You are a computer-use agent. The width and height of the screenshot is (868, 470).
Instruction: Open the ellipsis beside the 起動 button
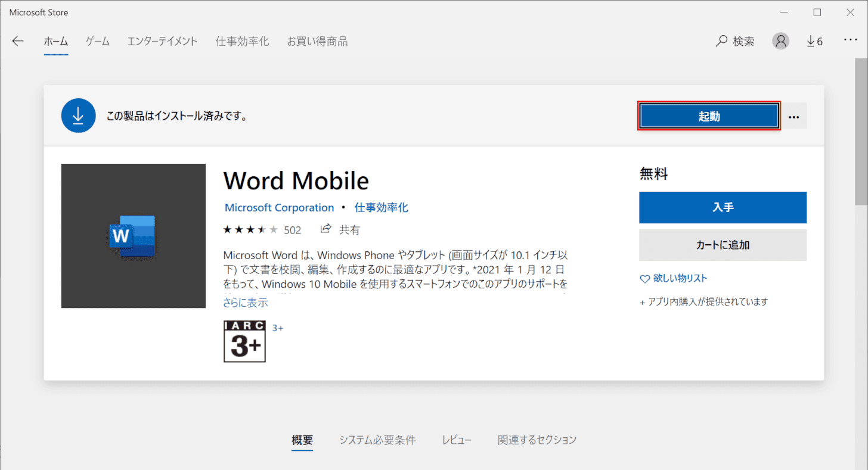793,117
